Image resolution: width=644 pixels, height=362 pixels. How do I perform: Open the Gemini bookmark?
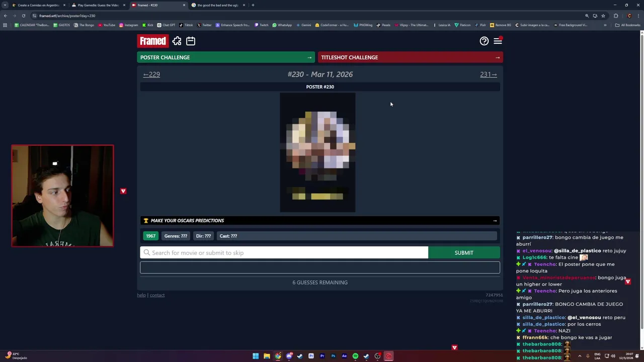click(x=303, y=25)
